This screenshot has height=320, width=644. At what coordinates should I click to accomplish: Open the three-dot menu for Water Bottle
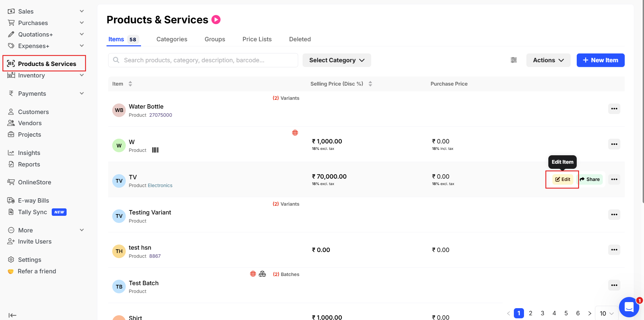pyautogui.click(x=614, y=109)
